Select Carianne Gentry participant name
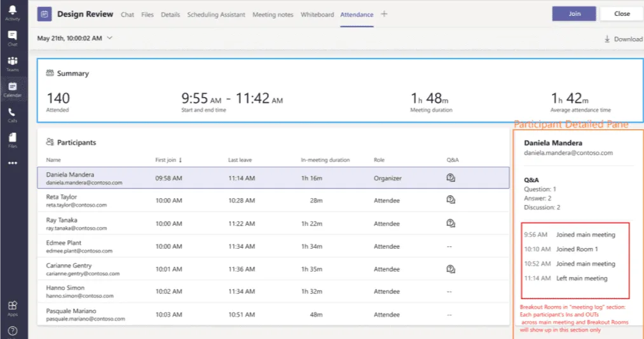 69,265
